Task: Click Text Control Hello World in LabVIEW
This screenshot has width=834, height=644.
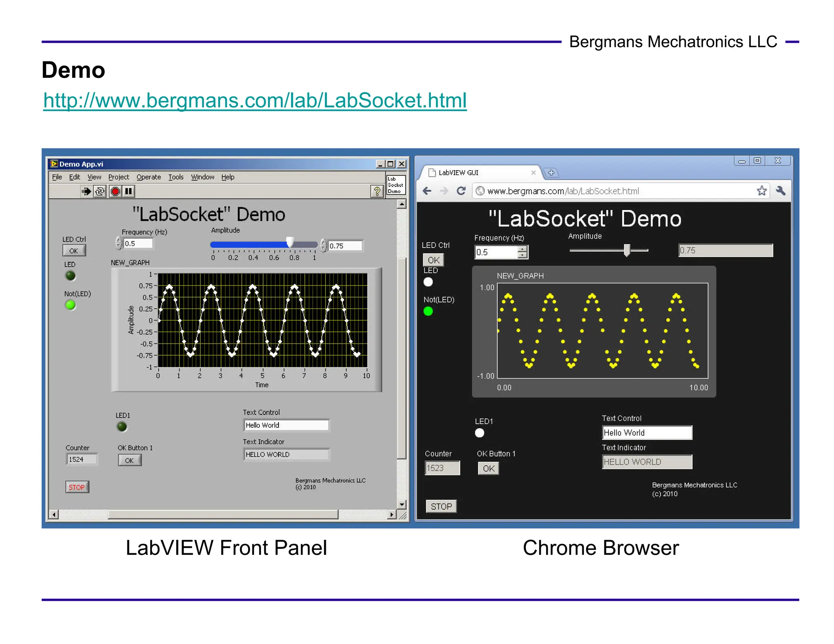Action: tap(286, 425)
